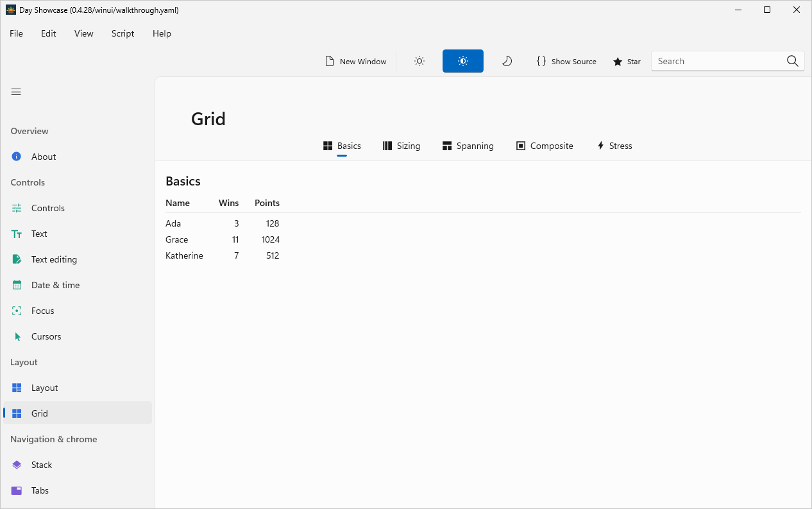Click the Stack layers icon
The height and width of the screenshot is (509, 812).
tap(17, 465)
